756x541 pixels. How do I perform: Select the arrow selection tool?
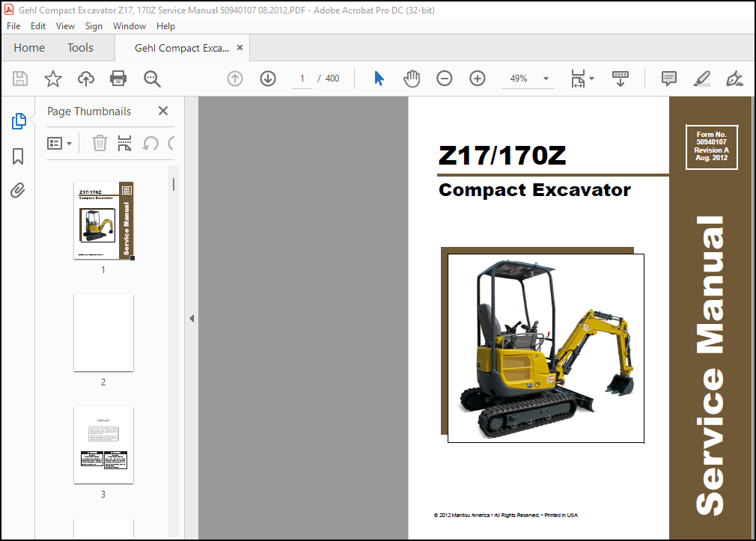(379, 79)
